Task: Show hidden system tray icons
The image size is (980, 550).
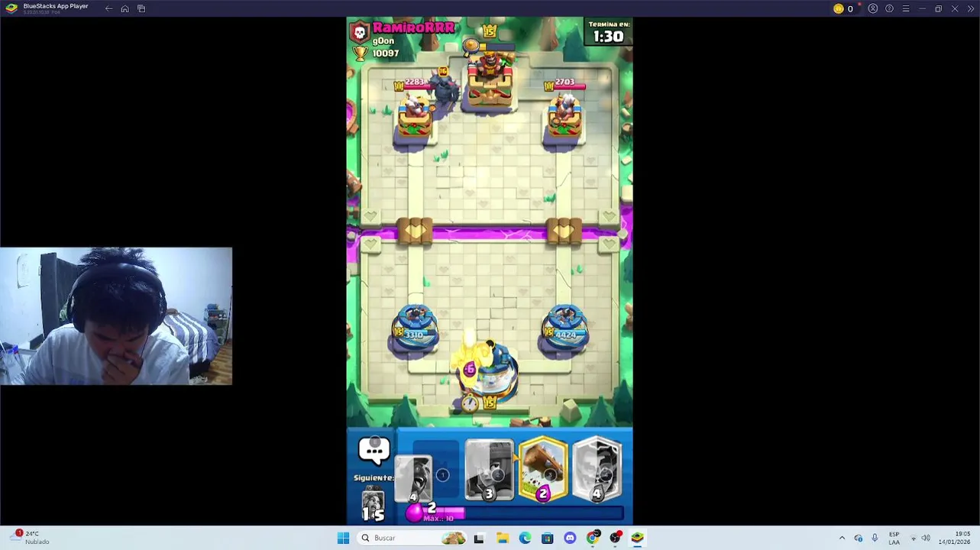Action: [842, 538]
